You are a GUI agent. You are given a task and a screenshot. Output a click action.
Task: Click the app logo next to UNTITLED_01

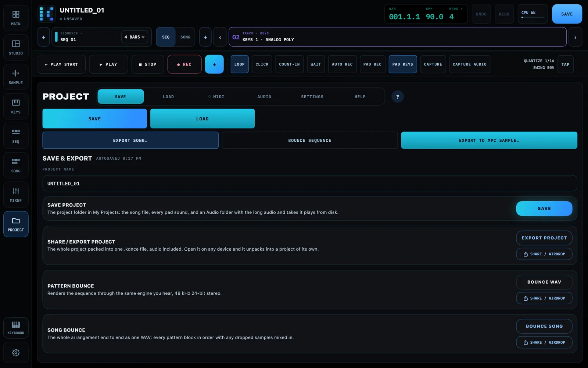coord(47,14)
